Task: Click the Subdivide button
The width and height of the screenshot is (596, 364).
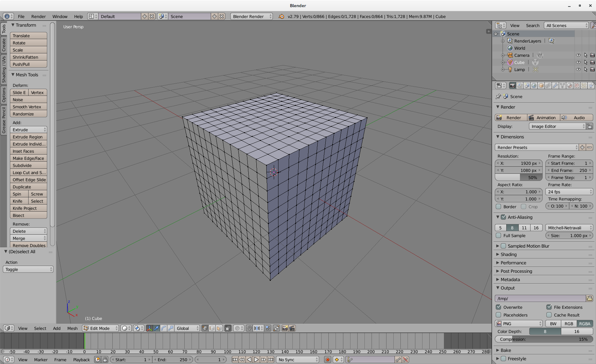Action: point(29,165)
